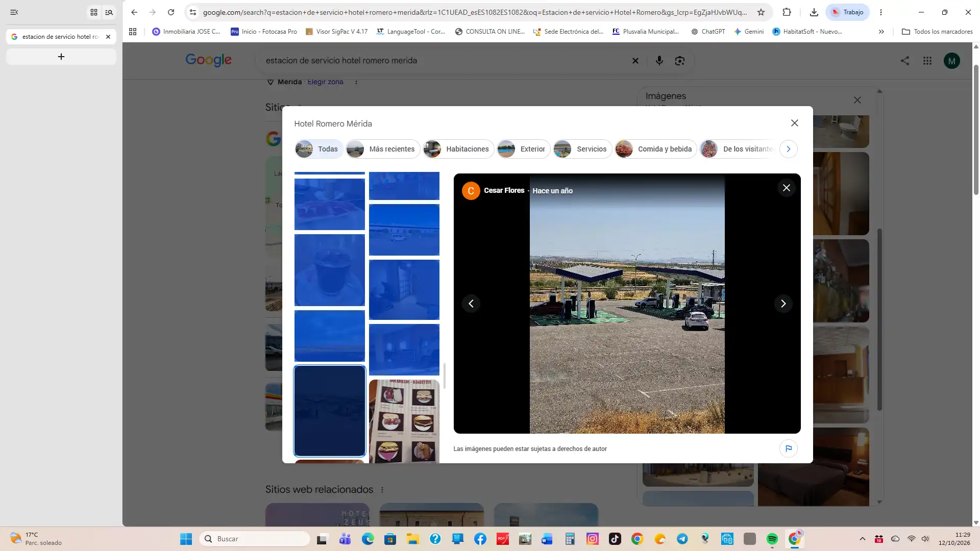
Task: Open a new vertical tab
Action: point(61,57)
